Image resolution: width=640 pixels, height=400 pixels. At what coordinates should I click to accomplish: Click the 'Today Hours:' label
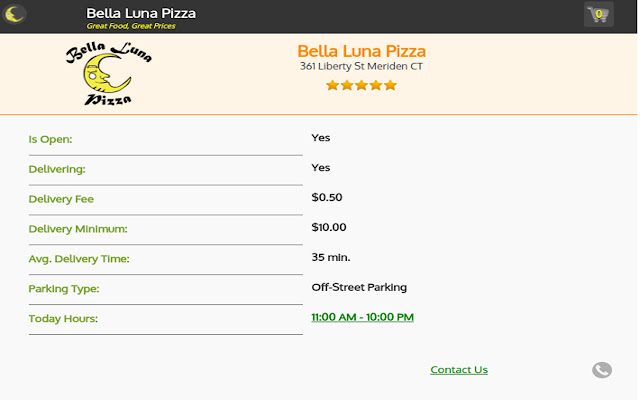click(x=63, y=319)
